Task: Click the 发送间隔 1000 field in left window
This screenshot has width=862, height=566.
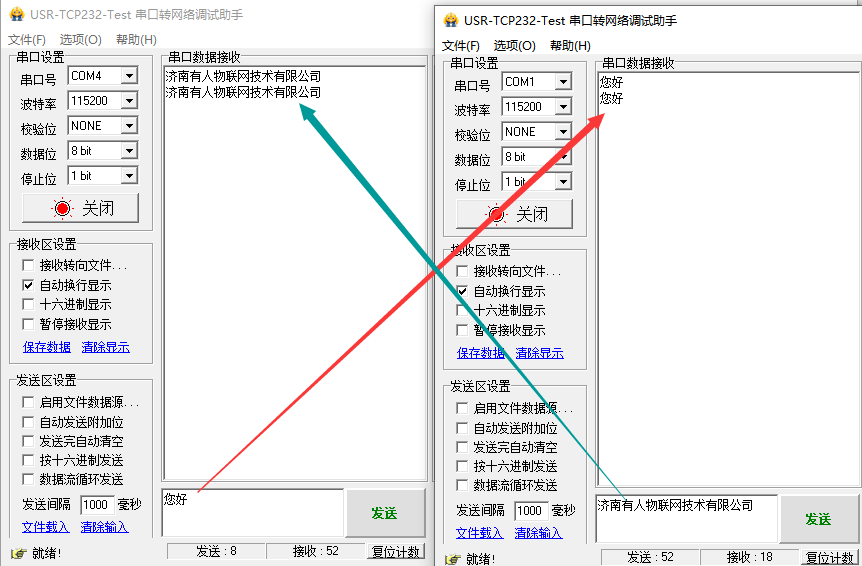Action: (97, 504)
